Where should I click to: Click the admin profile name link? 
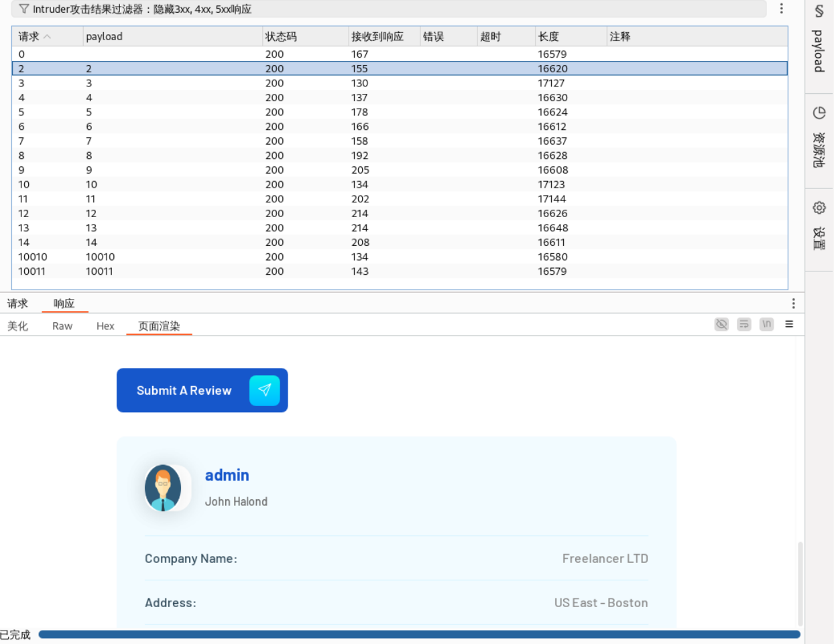(227, 475)
